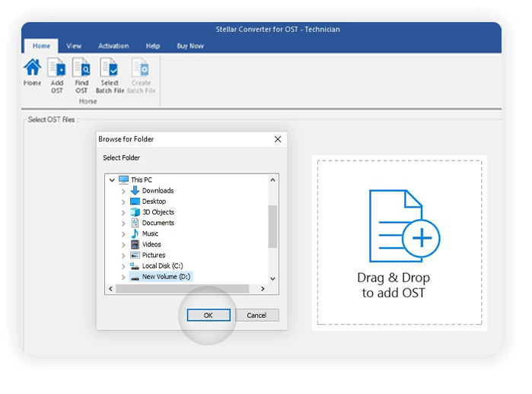This screenshot has height=394, width=532.
Task: Click the horizontal scroll left arrow
Action: point(110,289)
